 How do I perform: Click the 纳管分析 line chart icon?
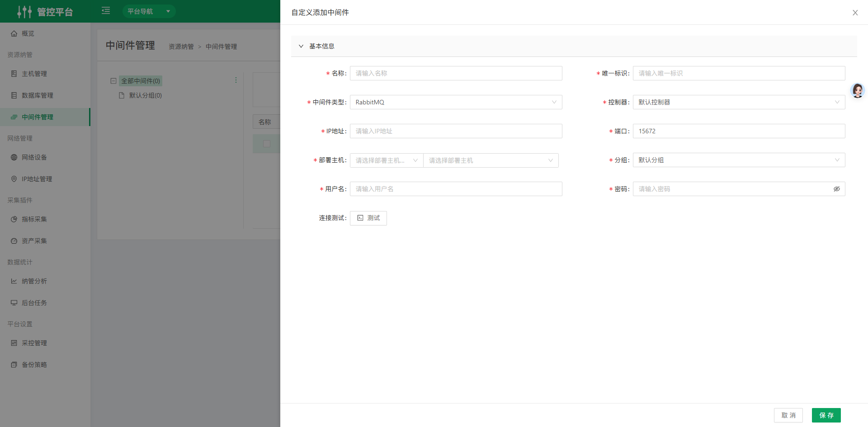14,281
